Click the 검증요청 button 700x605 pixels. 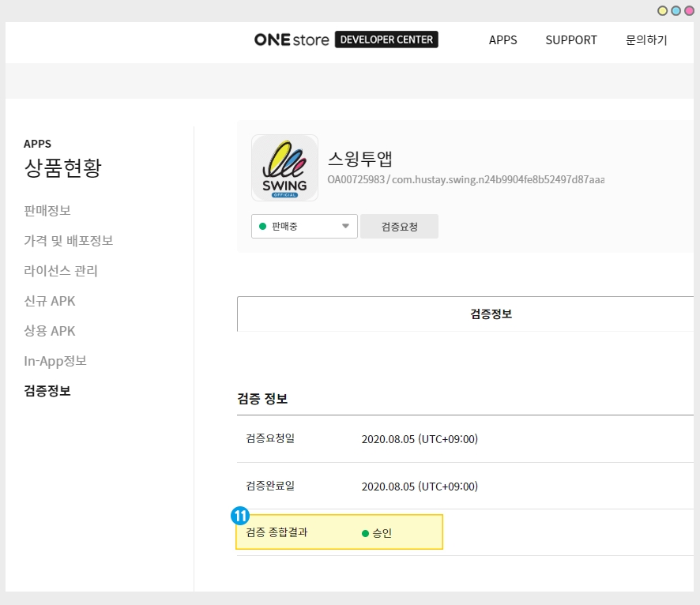pyautogui.click(x=399, y=226)
